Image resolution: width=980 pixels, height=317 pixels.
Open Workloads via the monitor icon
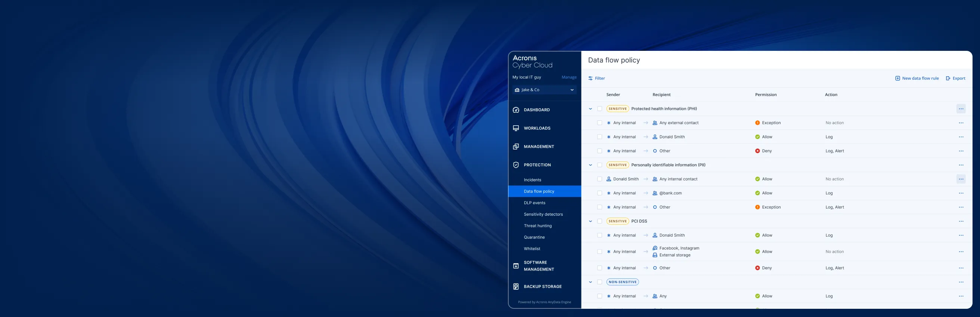(516, 128)
